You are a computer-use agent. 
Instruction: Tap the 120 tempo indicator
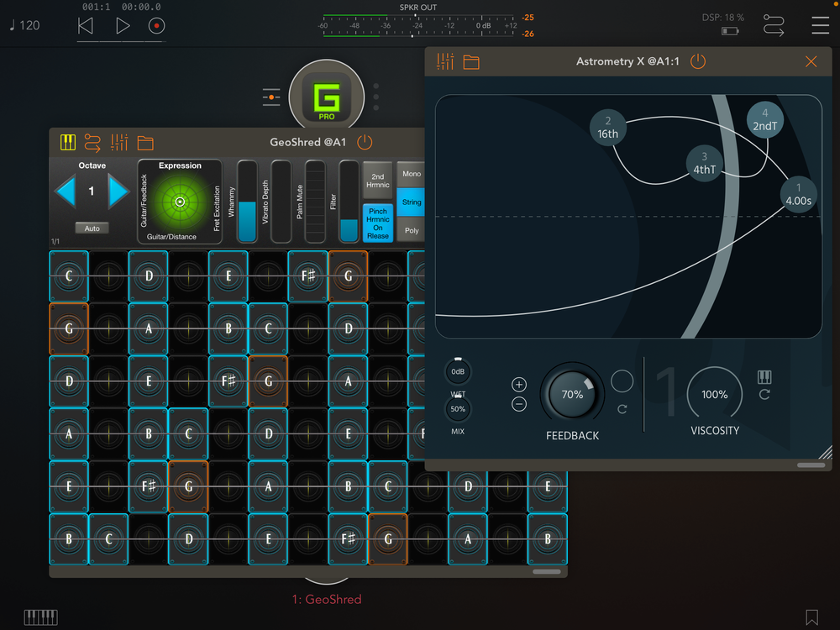(25, 25)
